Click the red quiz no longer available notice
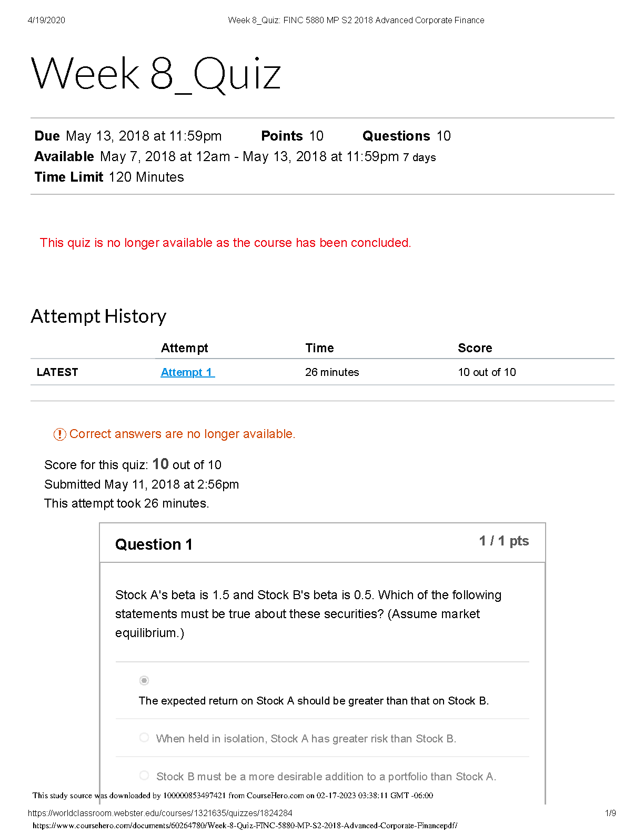Image resolution: width=644 pixels, height=834 pixels. click(225, 243)
